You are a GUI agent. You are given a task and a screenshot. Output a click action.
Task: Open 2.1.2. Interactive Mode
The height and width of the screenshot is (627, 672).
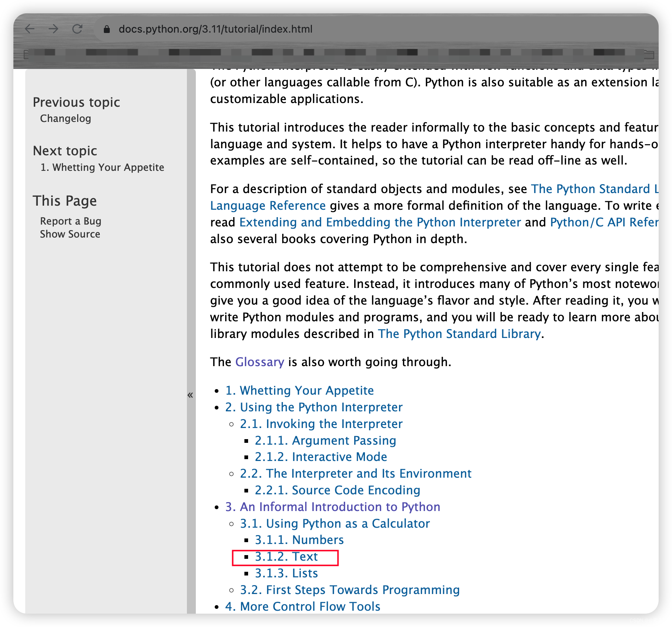tap(321, 457)
